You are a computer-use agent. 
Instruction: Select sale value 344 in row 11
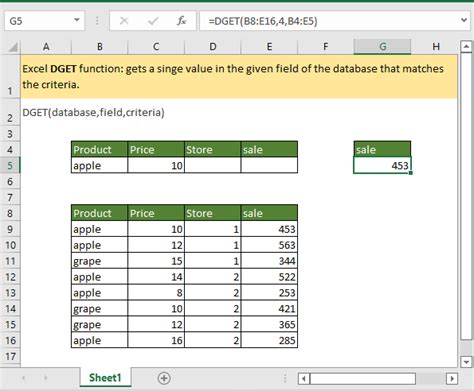tap(269, 261)
